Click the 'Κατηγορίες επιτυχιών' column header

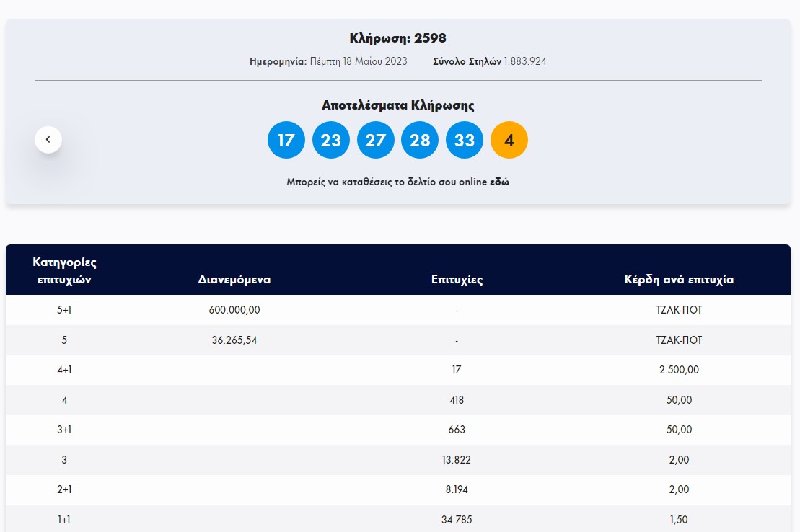coord(64,270)
